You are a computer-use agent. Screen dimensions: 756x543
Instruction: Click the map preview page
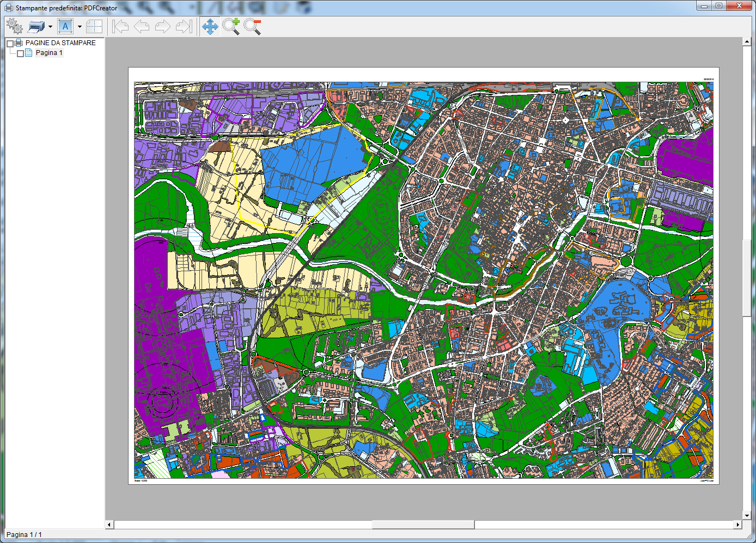[424, 276]
